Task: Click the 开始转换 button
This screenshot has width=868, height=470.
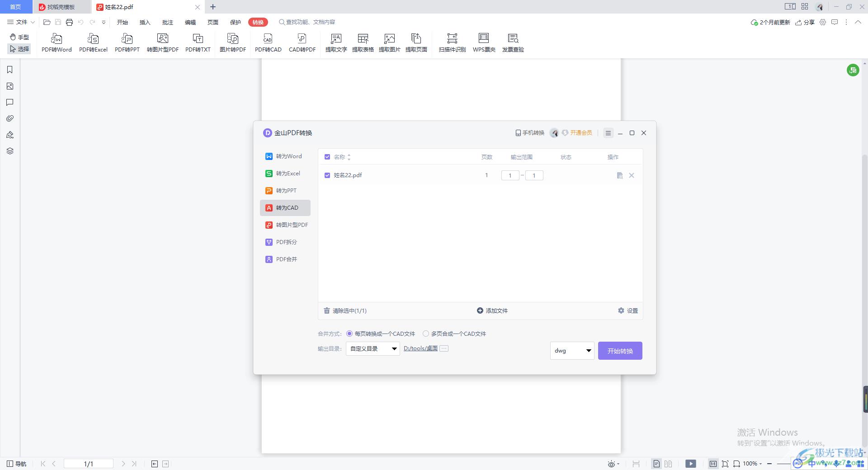Action: 620,351
